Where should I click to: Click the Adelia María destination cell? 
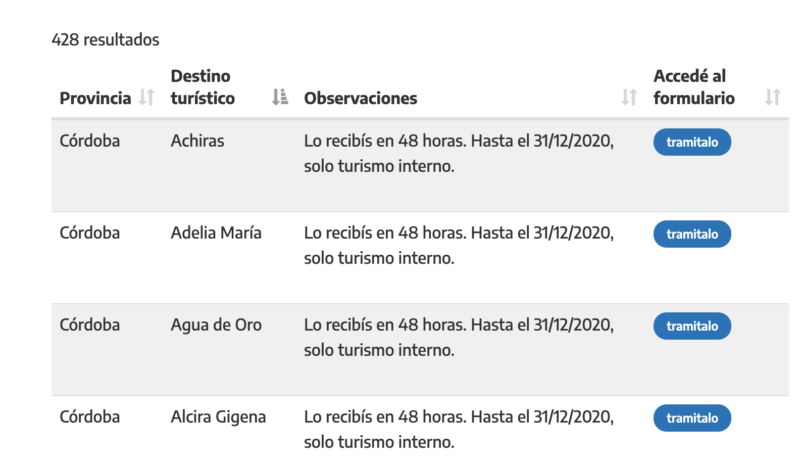[x=216, y=233]
